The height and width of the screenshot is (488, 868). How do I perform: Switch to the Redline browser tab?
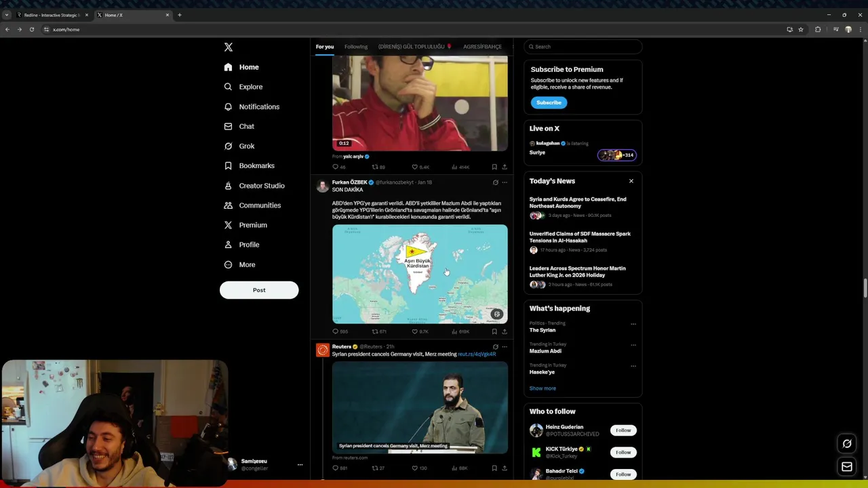pyautogui.click(x=52, y=15)
